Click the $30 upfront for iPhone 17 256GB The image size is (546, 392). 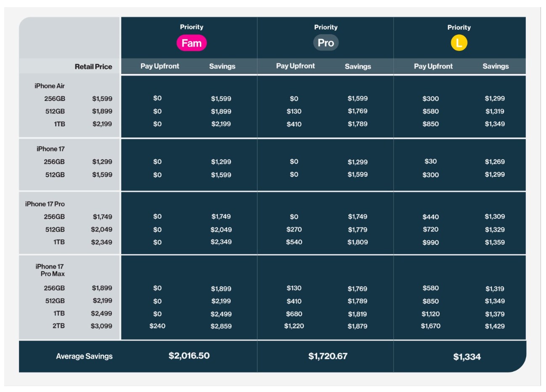coord(431,162)
